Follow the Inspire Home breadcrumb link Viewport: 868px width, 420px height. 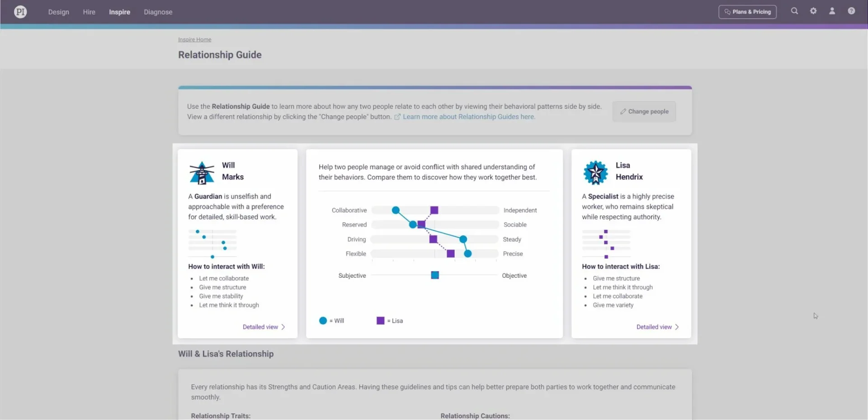click(194, 40)
